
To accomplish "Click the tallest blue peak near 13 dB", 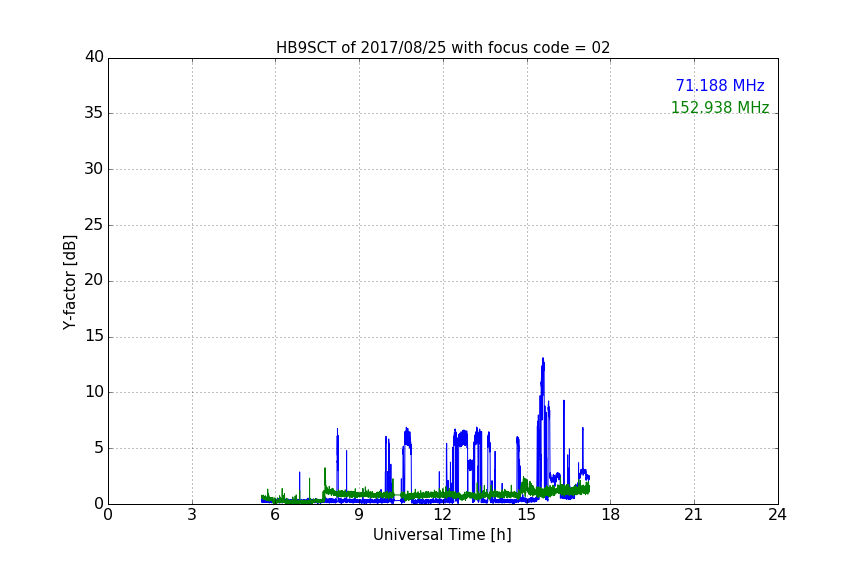I will pos(543,361).
